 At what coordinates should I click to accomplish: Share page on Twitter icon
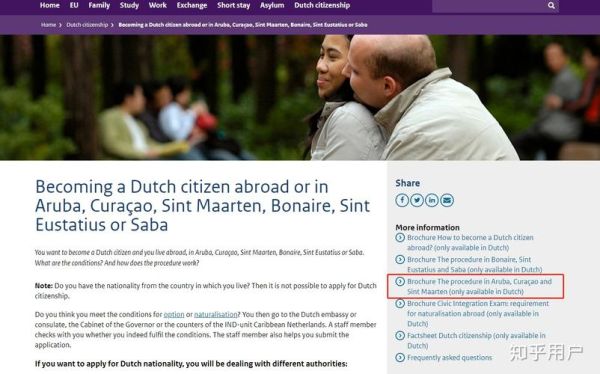(417, 200)
